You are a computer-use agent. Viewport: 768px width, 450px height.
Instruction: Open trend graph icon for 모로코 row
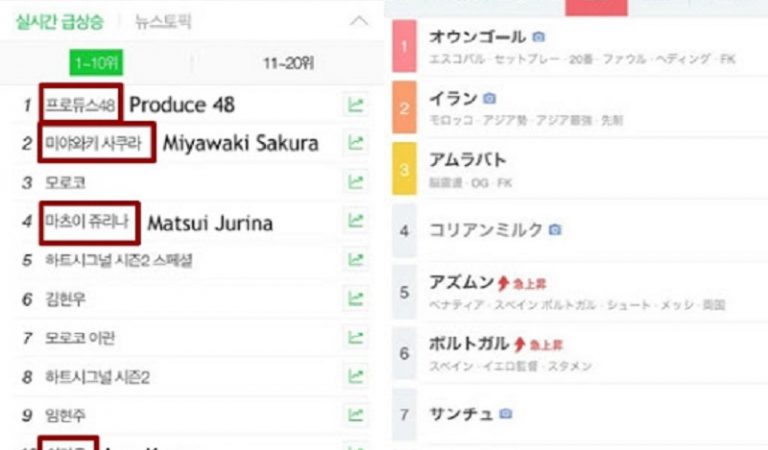(x=356, y=182)
